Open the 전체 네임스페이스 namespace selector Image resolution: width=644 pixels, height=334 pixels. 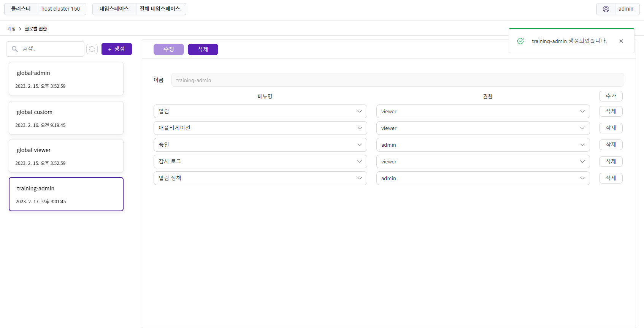(161, 9)
